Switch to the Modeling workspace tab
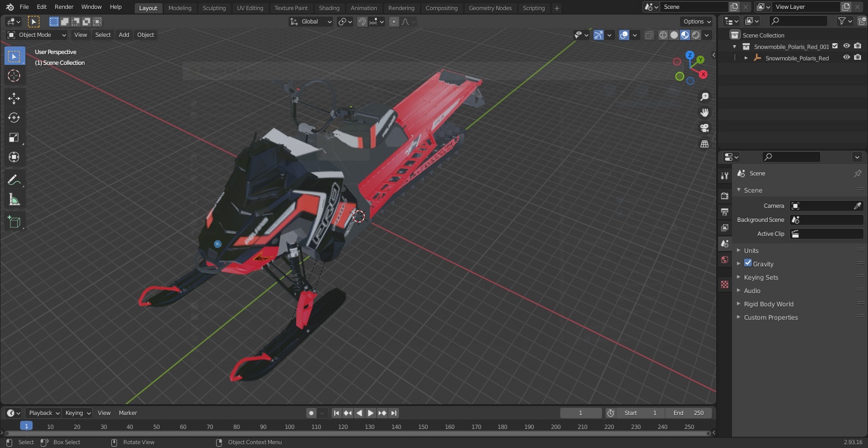The width and height of the screenshot is (868, 448). click(180, 8)
